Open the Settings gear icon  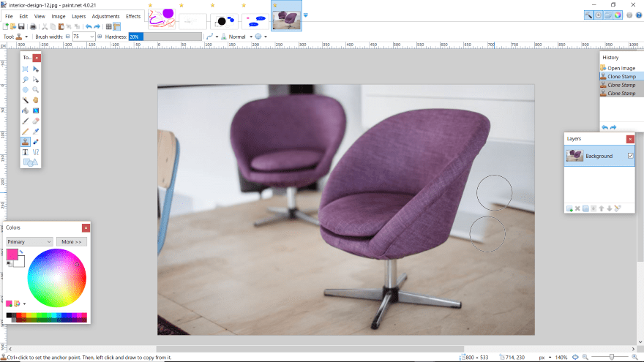pyautogui.click(x=629, y=15)
